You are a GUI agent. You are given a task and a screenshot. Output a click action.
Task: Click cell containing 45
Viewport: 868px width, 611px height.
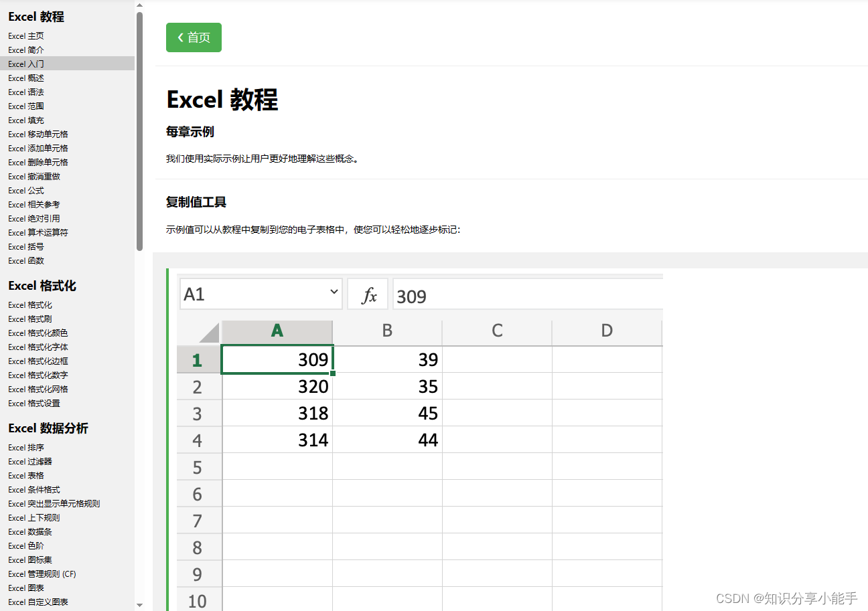pyautogui.click(x=387, y=414)
